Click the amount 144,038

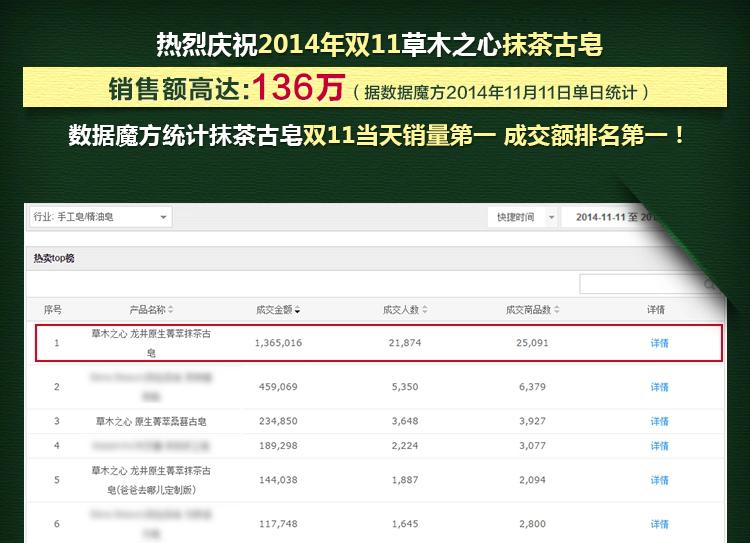[278, 480]
